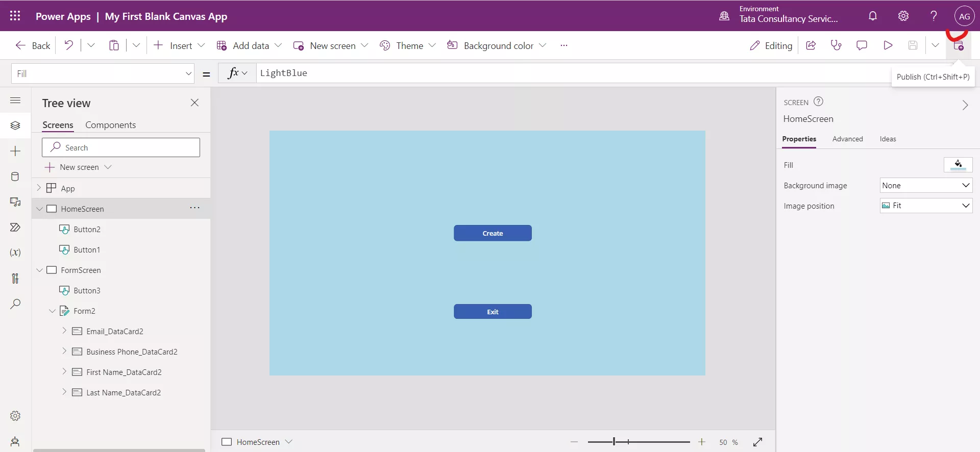Click the Undo icon

pyautogui.click(x=68, y=45)
